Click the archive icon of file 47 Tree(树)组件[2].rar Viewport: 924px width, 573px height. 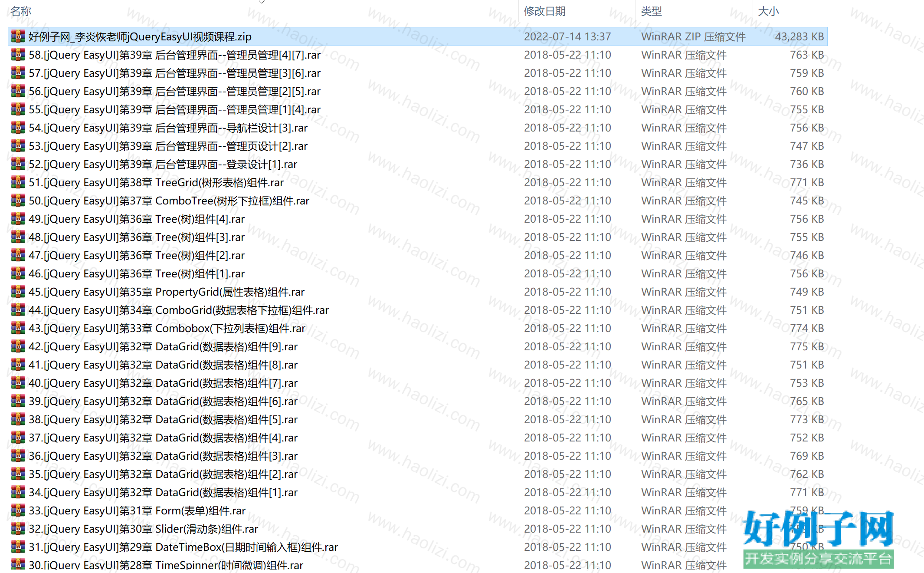pos(18,255)
